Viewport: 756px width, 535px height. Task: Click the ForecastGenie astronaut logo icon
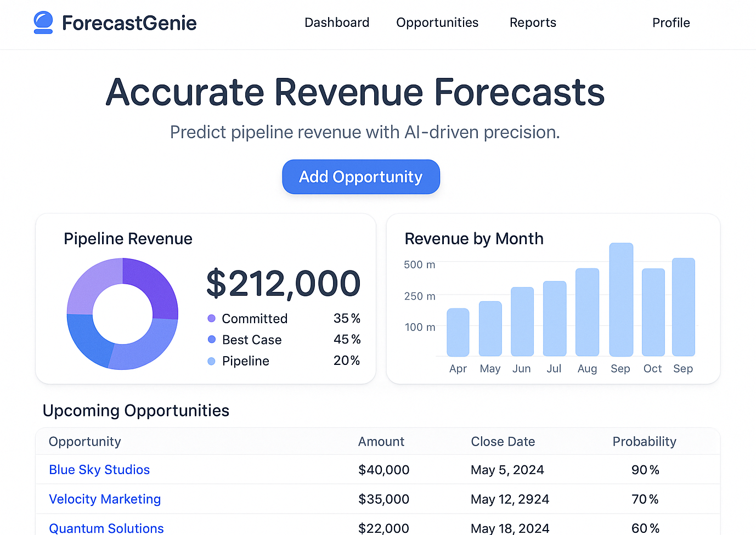(43, 22)
